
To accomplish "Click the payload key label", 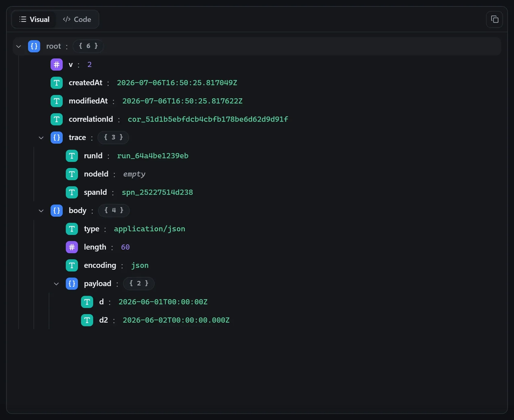I will 97,284.
